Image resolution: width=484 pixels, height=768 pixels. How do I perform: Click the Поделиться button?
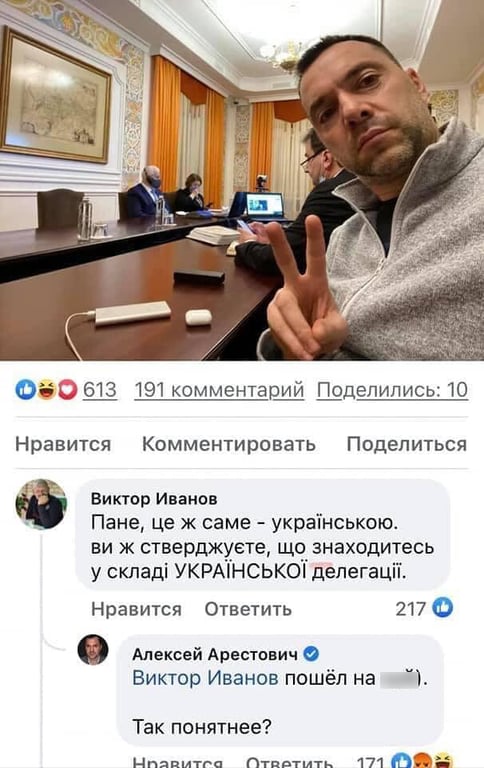[407, 444]
